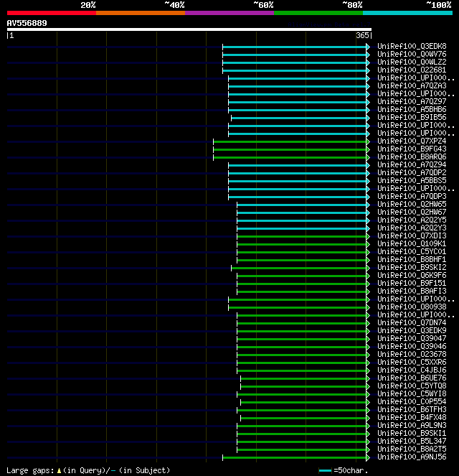459x476 pixels.
Task: Select the UniRef100_A7QDP3 label
Action: pyautogui.click(x=412, y=196)
